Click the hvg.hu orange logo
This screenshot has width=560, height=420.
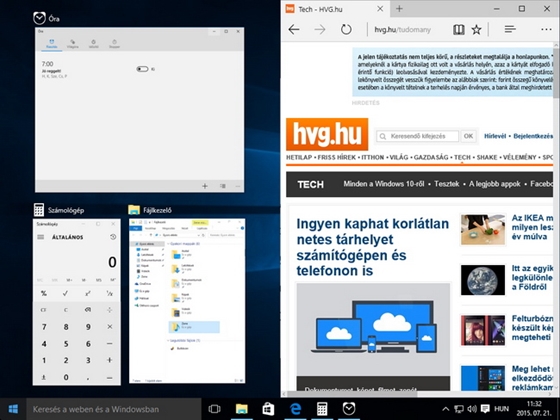[327, 134]
